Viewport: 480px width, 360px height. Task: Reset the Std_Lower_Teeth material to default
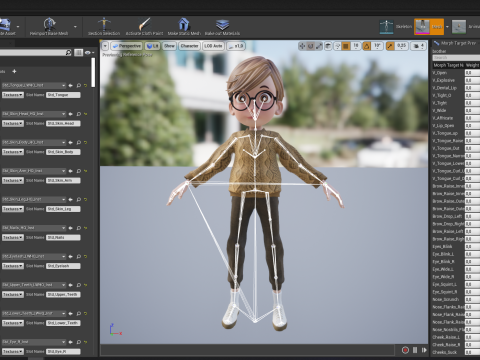coord(86,313)
